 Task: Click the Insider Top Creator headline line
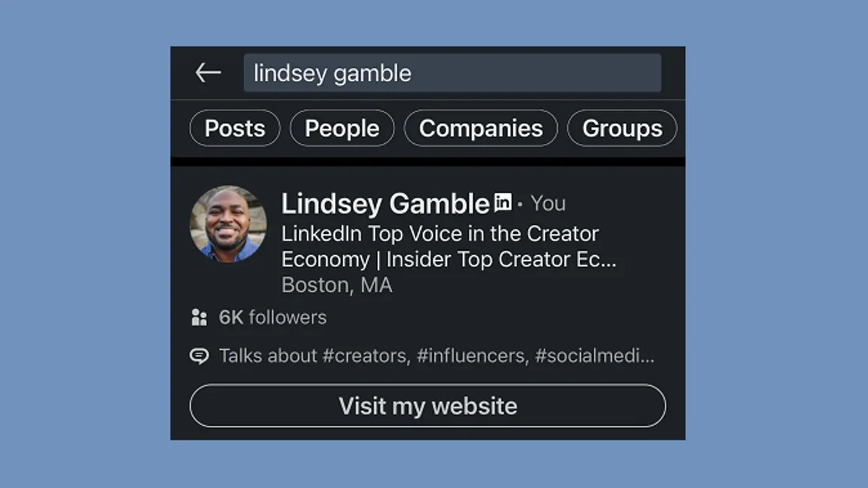click(448, 260)
